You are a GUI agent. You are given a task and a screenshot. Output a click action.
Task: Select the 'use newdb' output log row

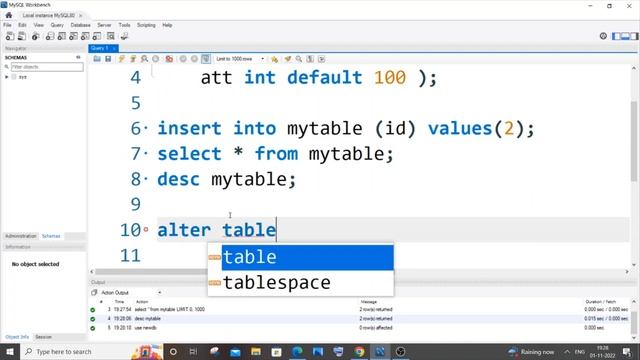pos(359,328)
